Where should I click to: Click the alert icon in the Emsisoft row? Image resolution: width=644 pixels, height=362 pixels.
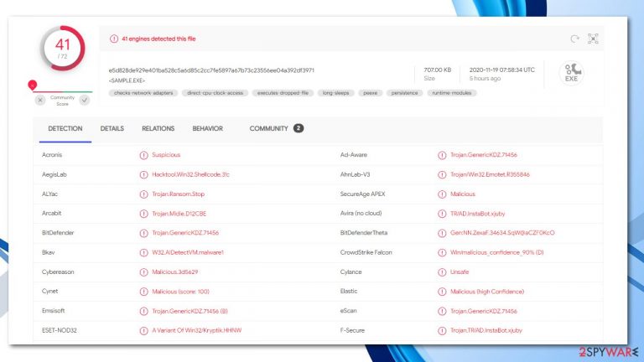tap(143, 311)
